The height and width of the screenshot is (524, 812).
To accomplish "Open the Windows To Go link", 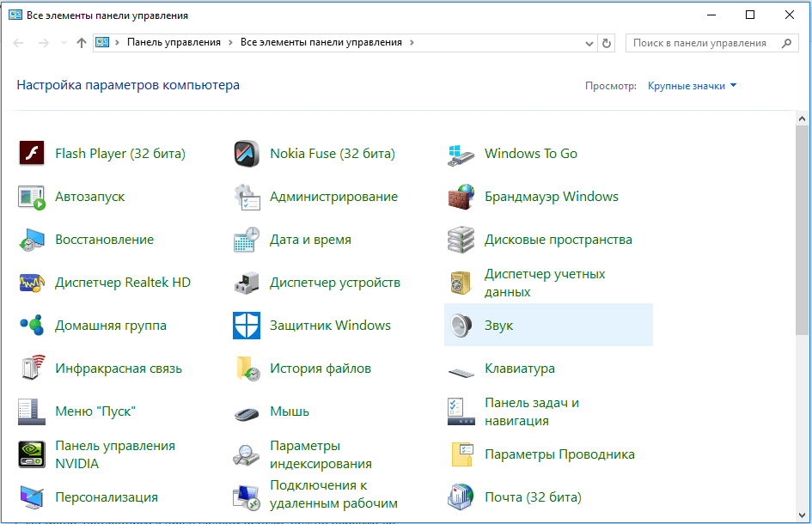I will point(531,154).
